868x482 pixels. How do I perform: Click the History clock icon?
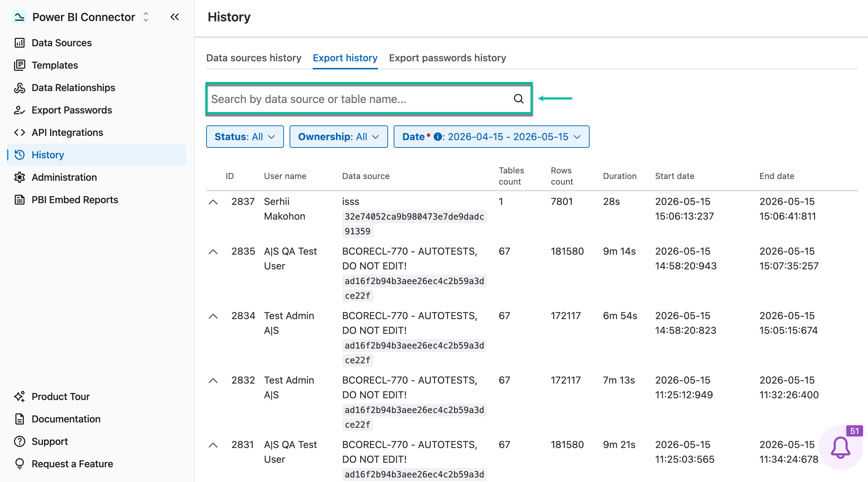coord(20,155)
